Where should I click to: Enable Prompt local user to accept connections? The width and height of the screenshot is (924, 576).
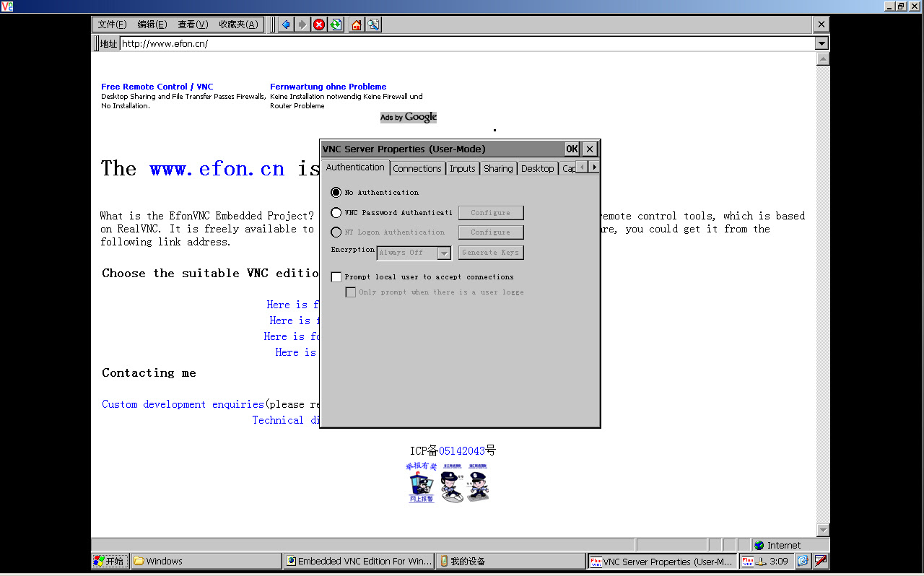[336, 276]
